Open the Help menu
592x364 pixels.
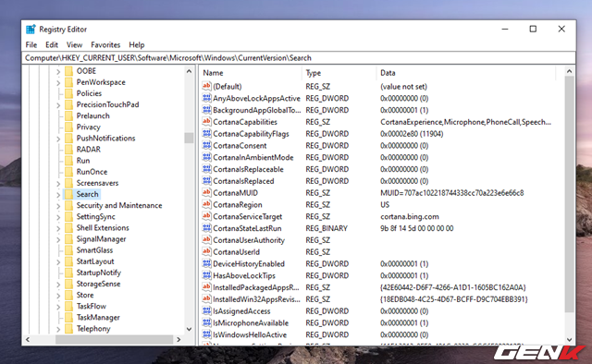pos(137,44)
